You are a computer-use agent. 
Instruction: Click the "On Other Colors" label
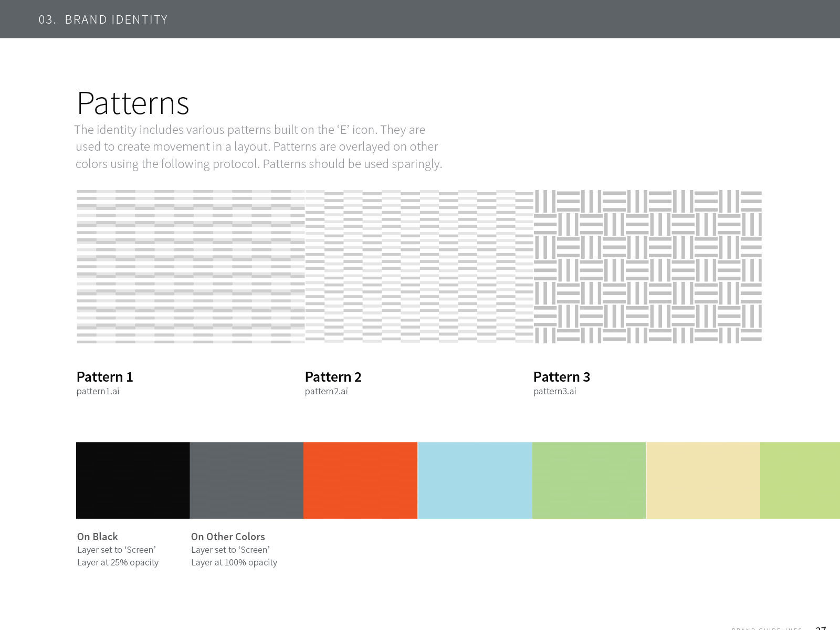pos(228,537)
